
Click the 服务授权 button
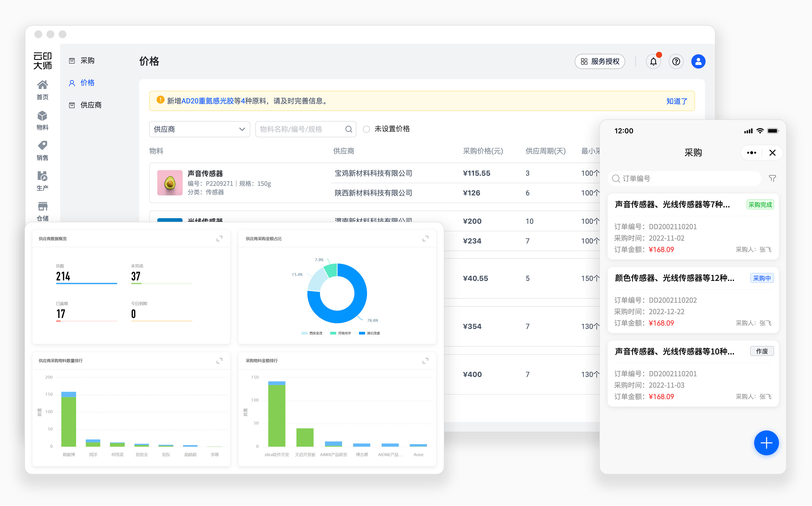point(600,61)
